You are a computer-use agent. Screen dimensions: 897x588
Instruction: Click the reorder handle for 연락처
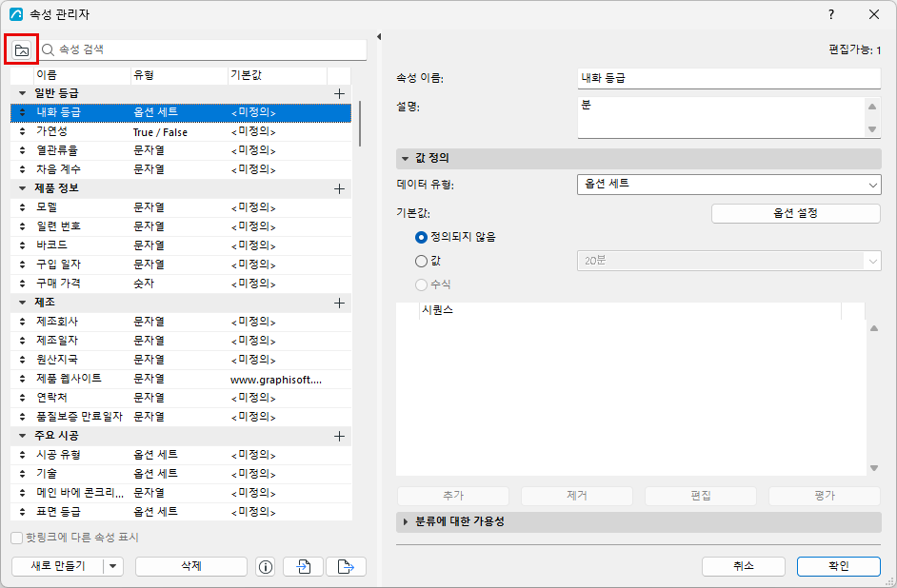click(22, 398)
